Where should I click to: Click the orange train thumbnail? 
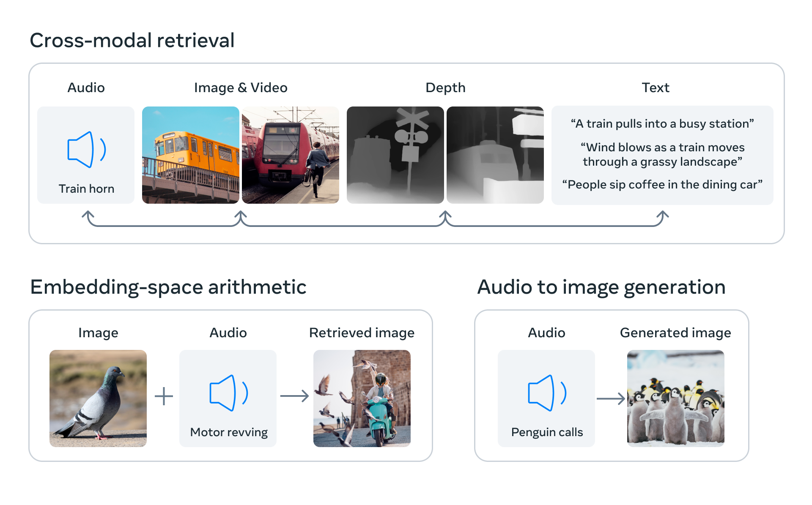click(191, 155)
